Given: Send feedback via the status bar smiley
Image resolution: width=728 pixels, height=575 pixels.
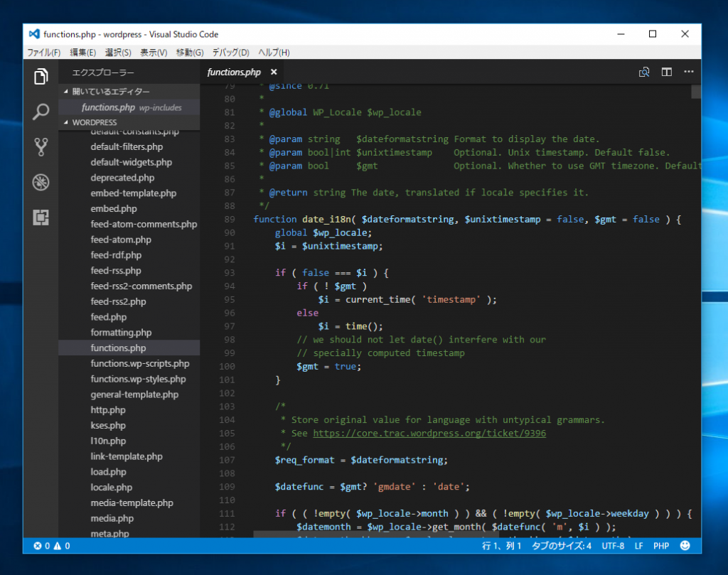Looking at the screenshot, I should click(684, 546).
